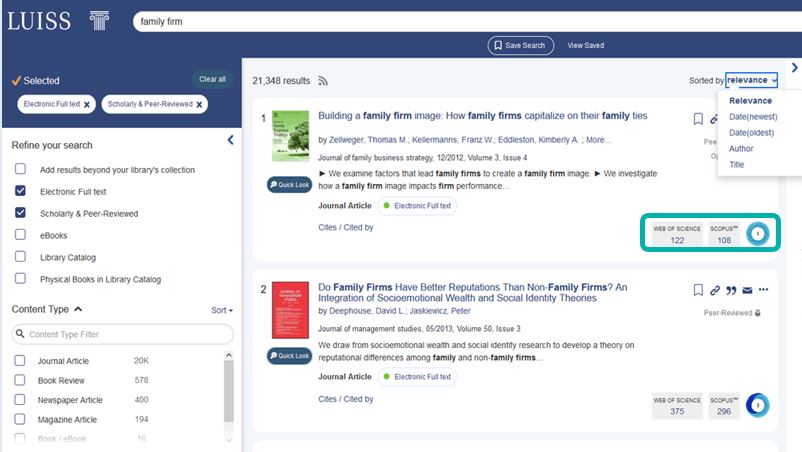The image size is (802, 452).
Task: Uncheck the Electronic Full text checkbox
Action: 20,191
